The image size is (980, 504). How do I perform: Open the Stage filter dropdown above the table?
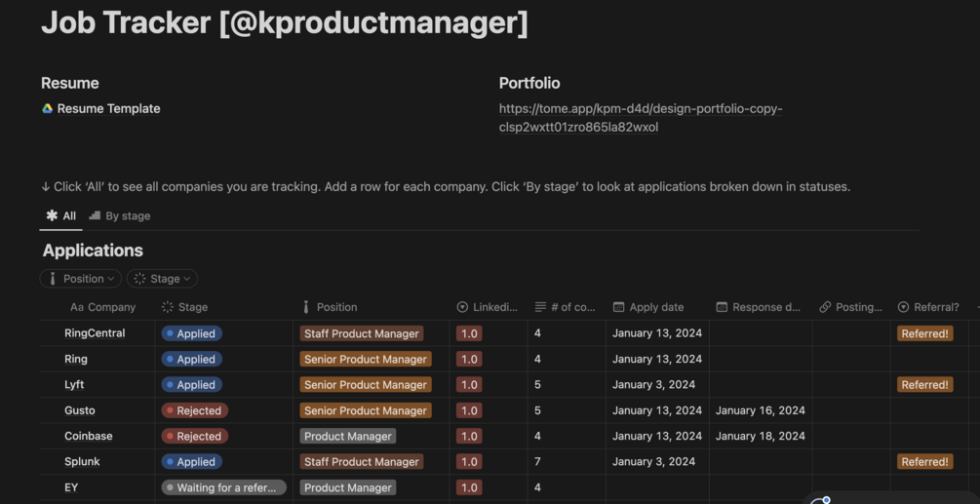pos(162,279)
